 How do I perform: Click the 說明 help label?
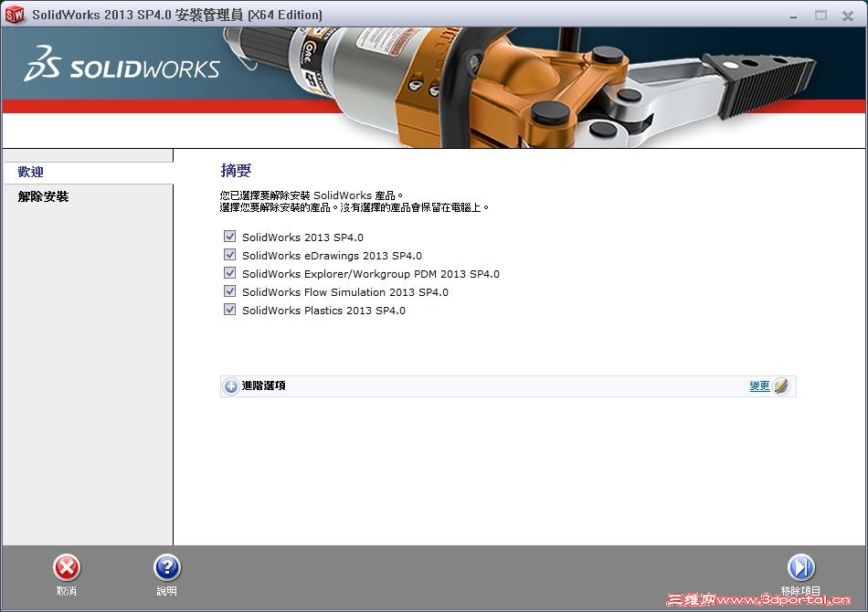[166, 591]
